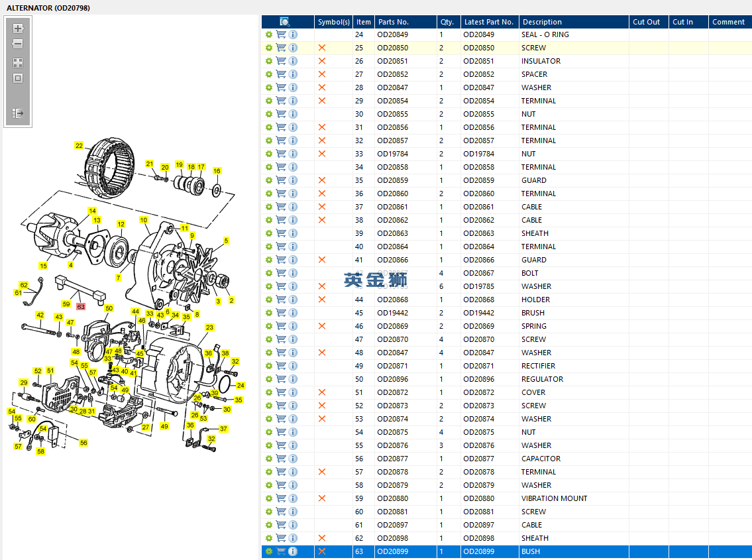Screen dimensions: 752x560
Task: Click callout 23 on rear housing in diagram
Action: [x=209, y=327]
